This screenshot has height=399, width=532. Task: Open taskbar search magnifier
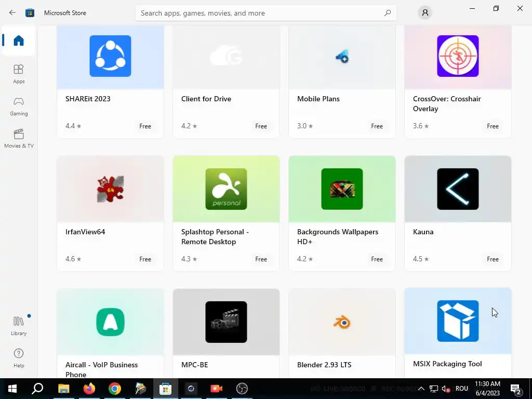tap(37, 389)
